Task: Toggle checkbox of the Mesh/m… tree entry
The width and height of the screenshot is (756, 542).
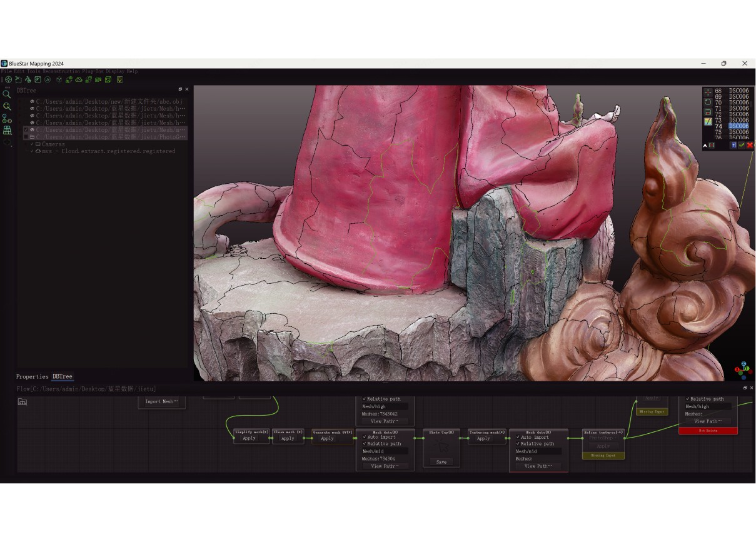Action: coord(26,129)
